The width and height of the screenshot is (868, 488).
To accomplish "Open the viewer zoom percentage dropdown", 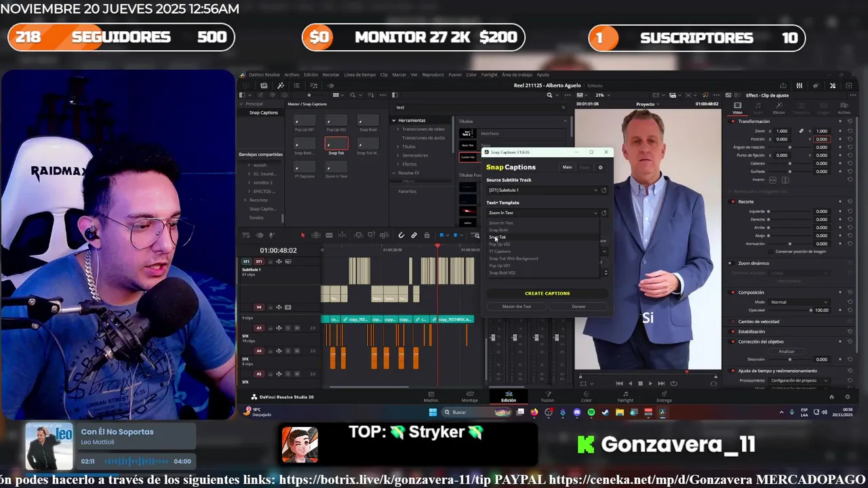I will (601, 96).
